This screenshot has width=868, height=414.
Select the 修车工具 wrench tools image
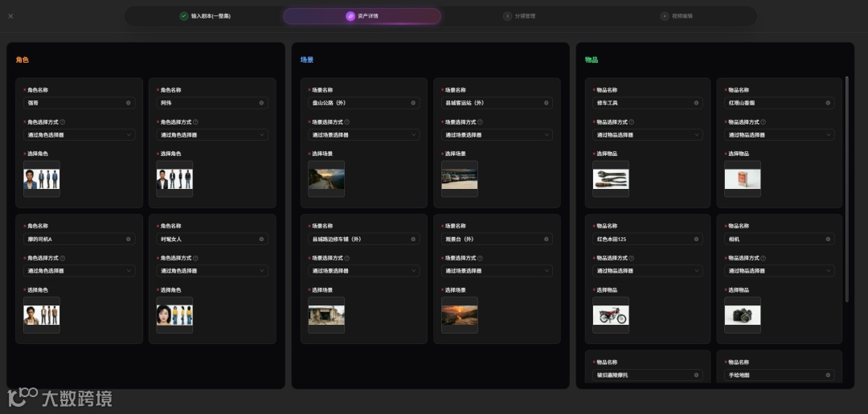pos(611,178)
